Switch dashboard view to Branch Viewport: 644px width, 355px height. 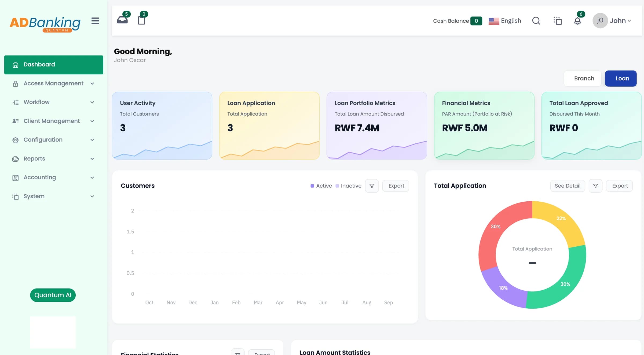coord(583,79)
